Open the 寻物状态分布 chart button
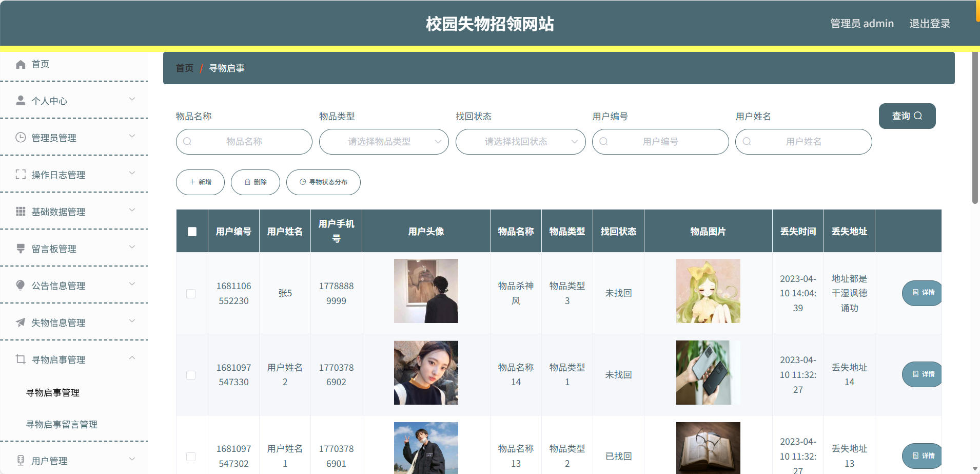Viewport: 980px width, 474px height. coord(323,182)
